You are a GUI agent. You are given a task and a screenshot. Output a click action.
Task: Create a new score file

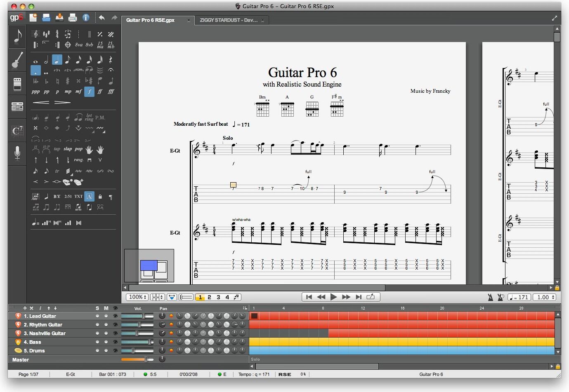click(33, 17)
